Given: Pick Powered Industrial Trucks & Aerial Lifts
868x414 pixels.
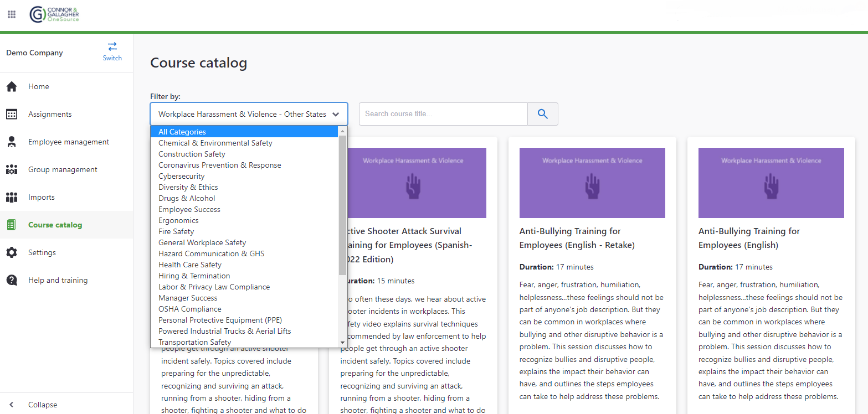Looking at the screenshot, I should 244,331.
